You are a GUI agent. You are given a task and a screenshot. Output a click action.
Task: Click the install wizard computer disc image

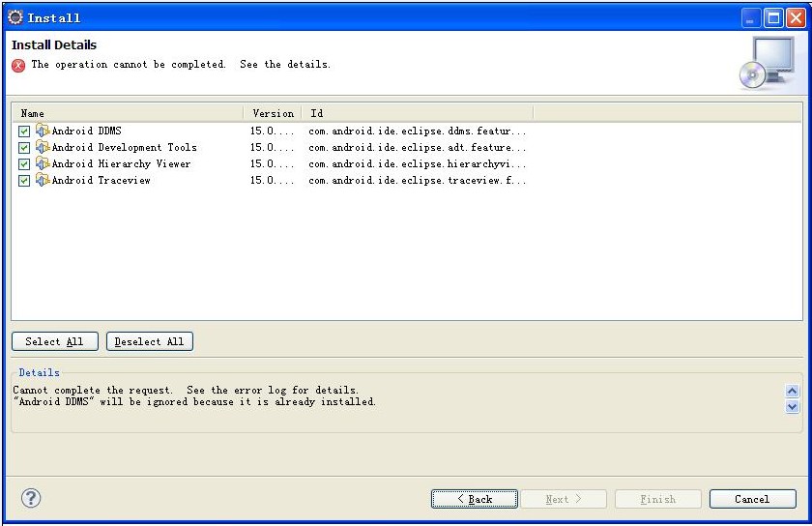pyautogui.click(x=768, y=63)
